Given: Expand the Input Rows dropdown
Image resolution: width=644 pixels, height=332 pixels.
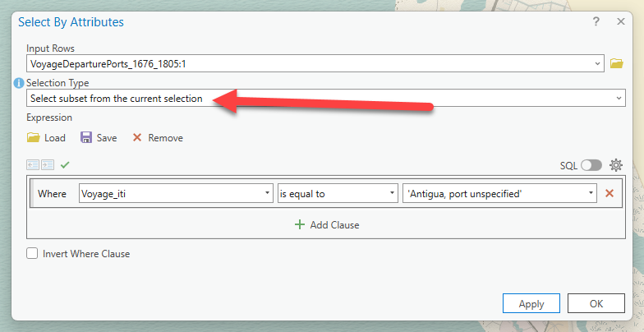Looking at the screenshot, I should coord(596,63).
